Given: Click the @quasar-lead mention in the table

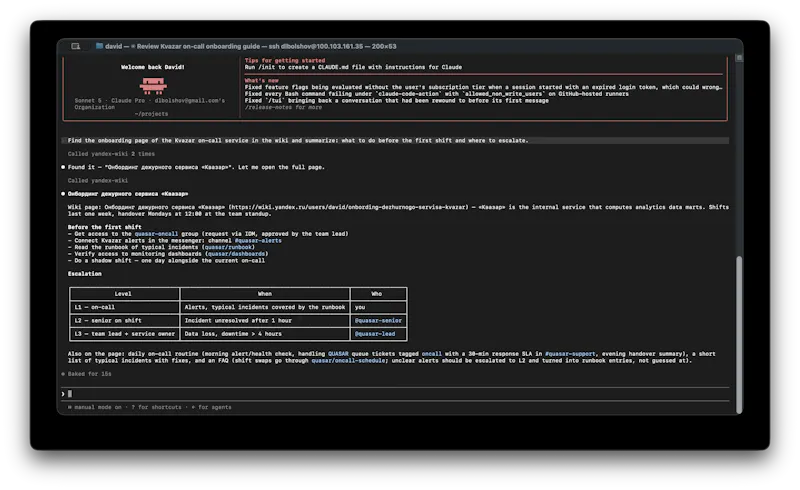Looking at the screenshot, I should click(375, 334).
